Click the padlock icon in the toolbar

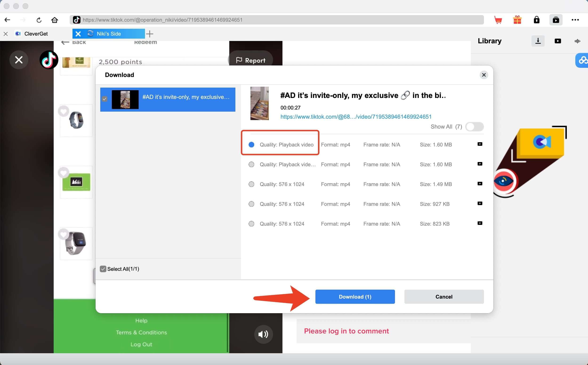[x=536, y=20]
